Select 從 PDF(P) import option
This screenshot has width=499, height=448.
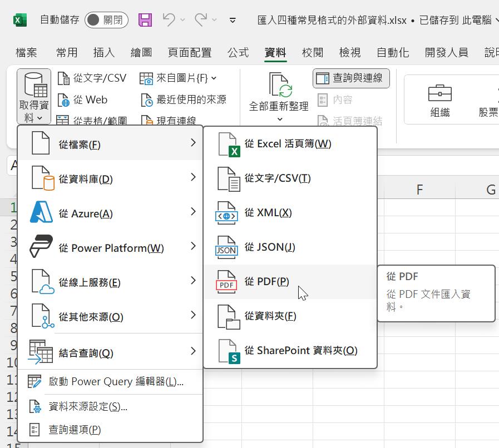[x=266, y=282]
